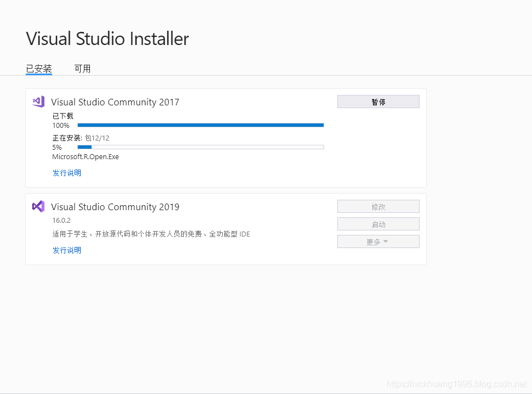Click the 已下载 label
532x394 pixels.
[63, 116]
